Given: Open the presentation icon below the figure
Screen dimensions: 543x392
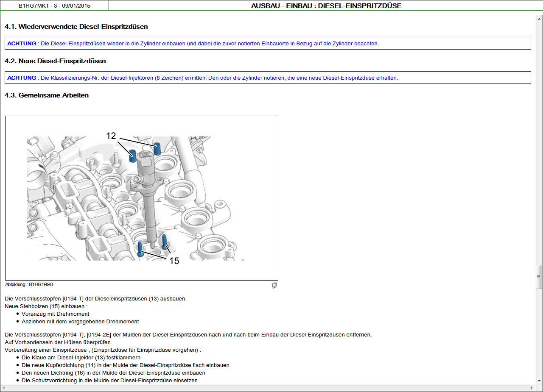Looking at the screenshot, I should (x=274, y=285).
